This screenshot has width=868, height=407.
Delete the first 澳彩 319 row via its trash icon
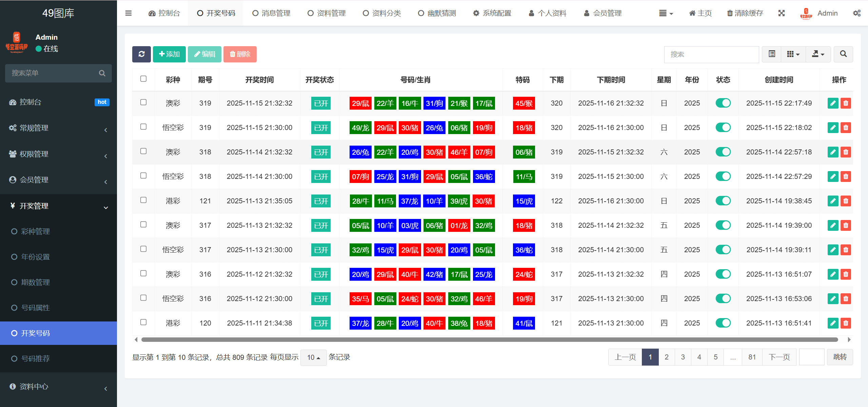(846, 103)
